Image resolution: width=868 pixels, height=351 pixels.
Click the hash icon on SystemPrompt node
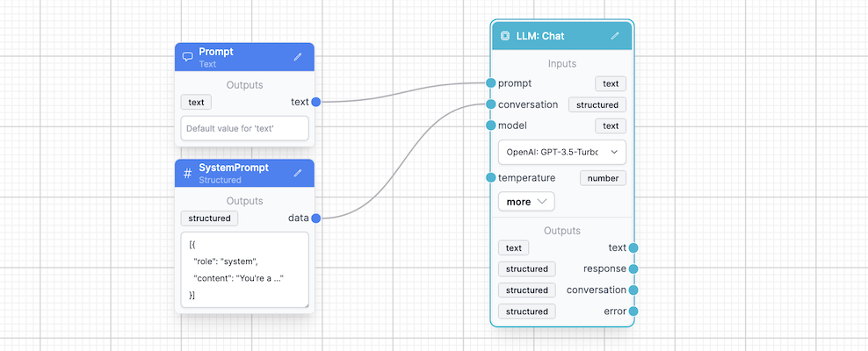(187, 173)
